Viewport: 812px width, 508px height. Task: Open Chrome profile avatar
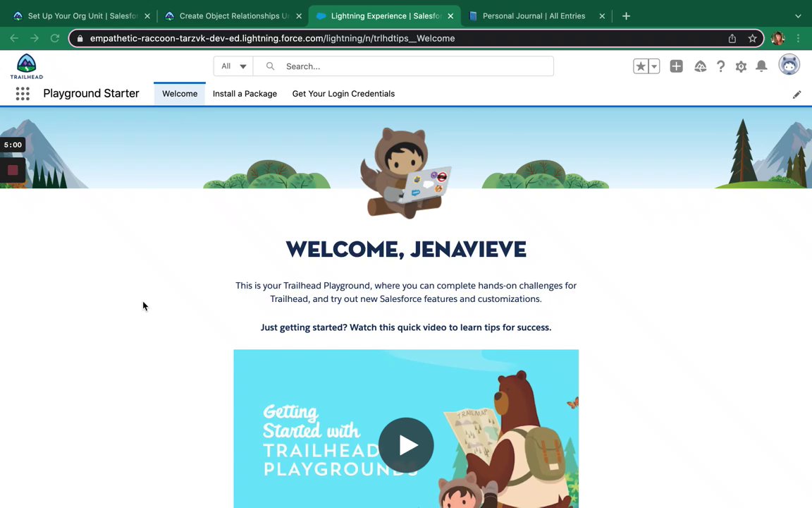tap(778, 38)
